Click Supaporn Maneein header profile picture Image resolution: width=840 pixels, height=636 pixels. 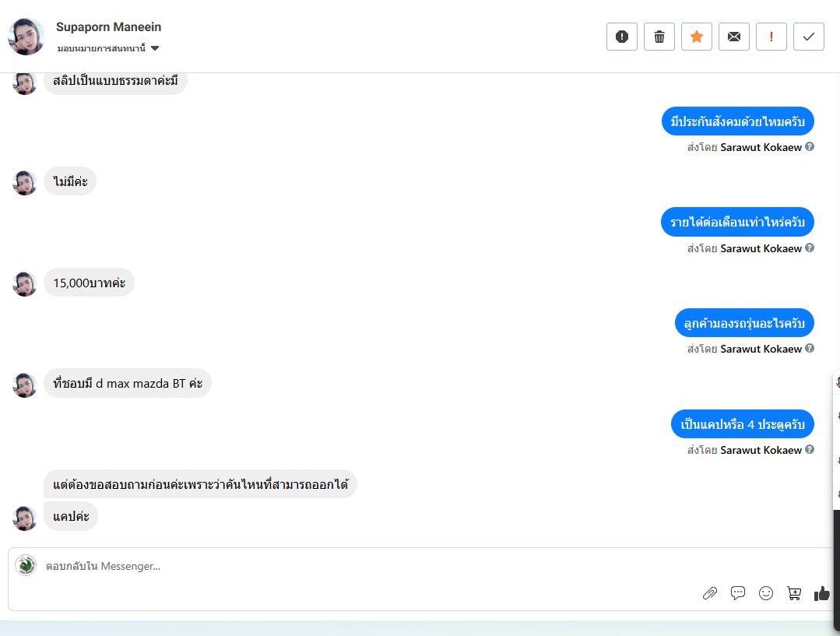click(x=26, y=37)
